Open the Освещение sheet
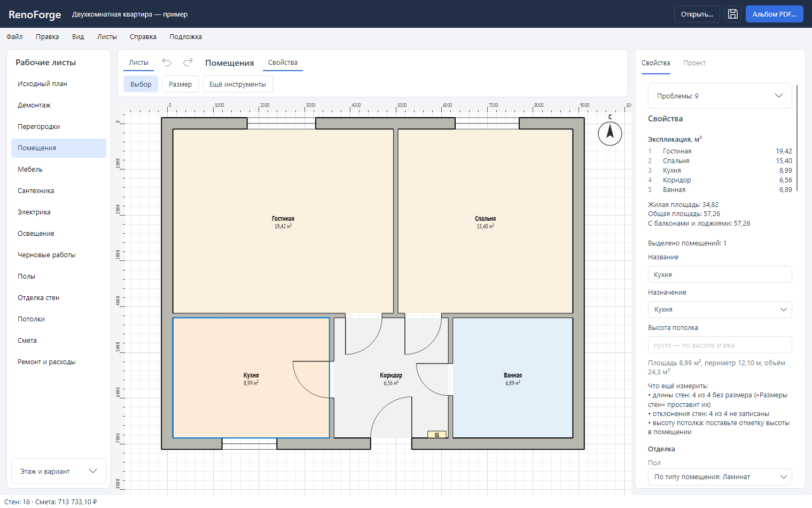Viewport: 812px width, 508px height. click(x=59, y=234)
